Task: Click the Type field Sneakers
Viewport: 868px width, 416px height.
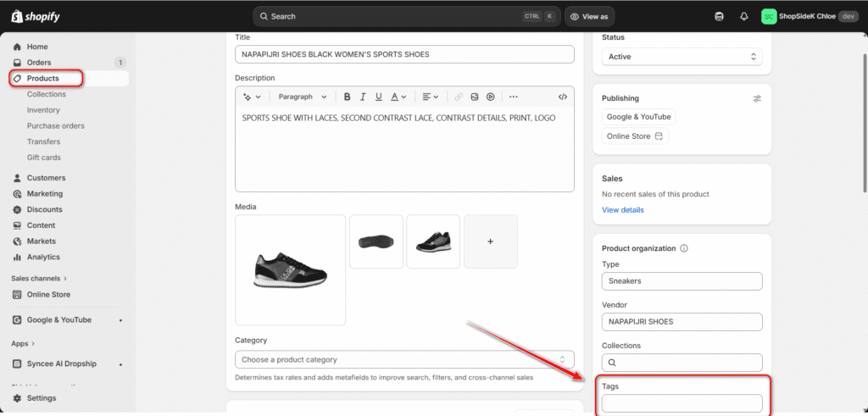Action: [x=682, y=281]
